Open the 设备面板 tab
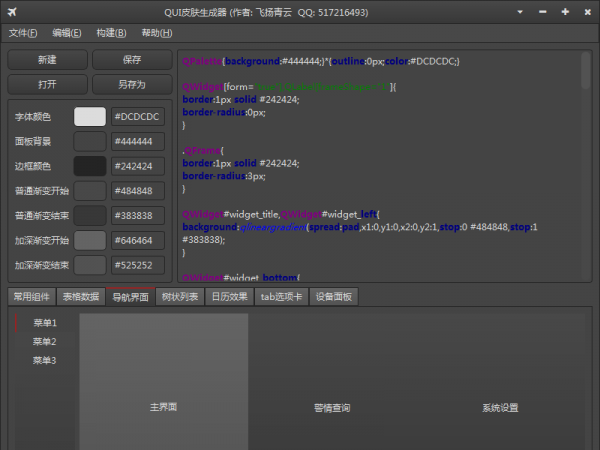Image resolution: width=600 pixels, height=450 pixels. tap(333, 297)
